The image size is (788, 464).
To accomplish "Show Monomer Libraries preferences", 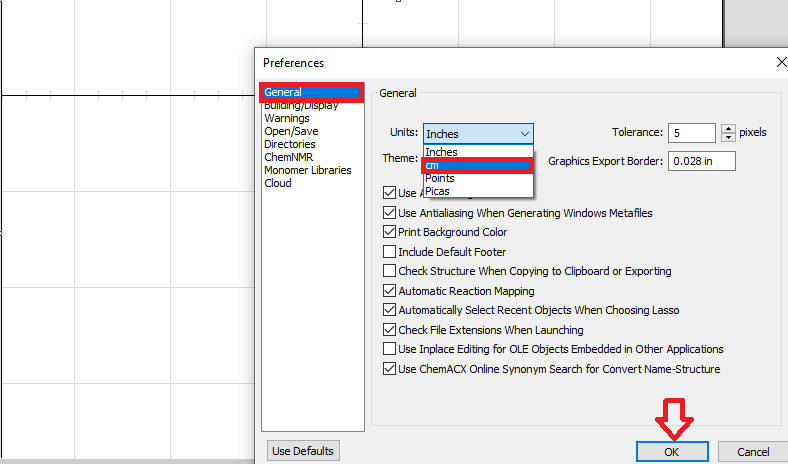I will tap(308, 170).
